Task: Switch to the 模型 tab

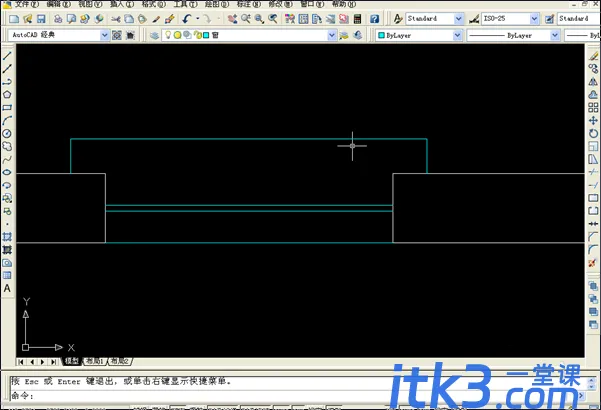Action: pyautogui.click(x=71, y=361)
